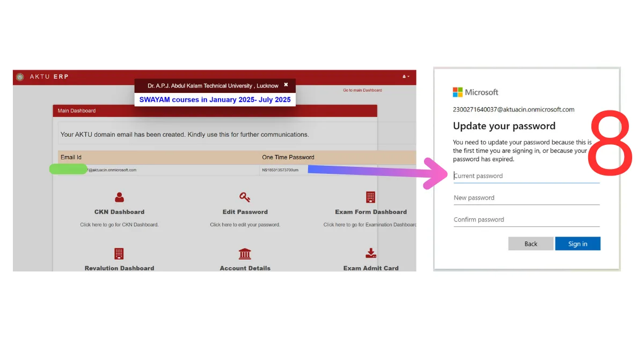Open the user profile menu in AKTU header
This screenshot has width=644, height=338.
pos(406,77)
